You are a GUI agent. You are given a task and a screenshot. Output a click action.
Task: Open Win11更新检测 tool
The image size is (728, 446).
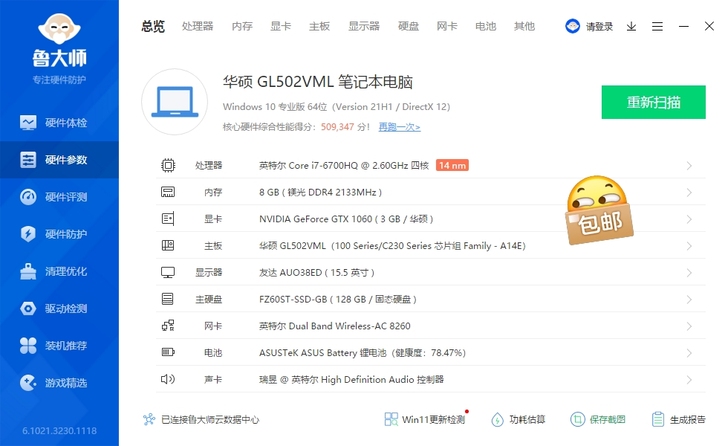[x=426, y=420]
